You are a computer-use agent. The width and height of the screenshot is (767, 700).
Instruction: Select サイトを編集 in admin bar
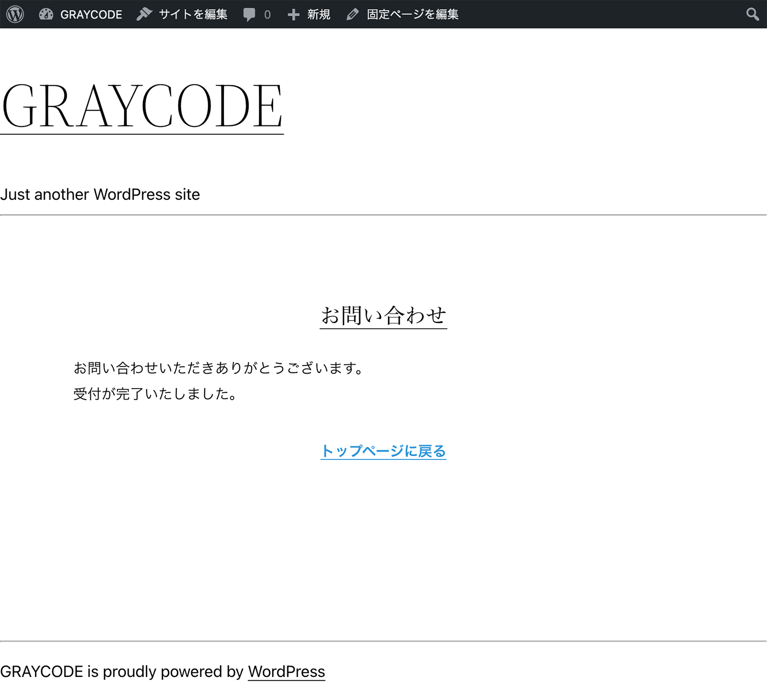tap(193, 14)
